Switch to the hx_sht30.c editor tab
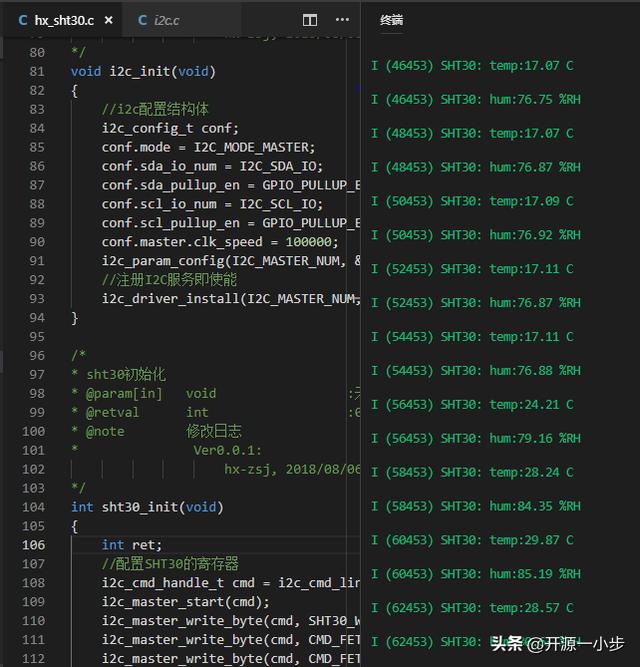Viewport: 640px width, 667px height. pos(63,20)
